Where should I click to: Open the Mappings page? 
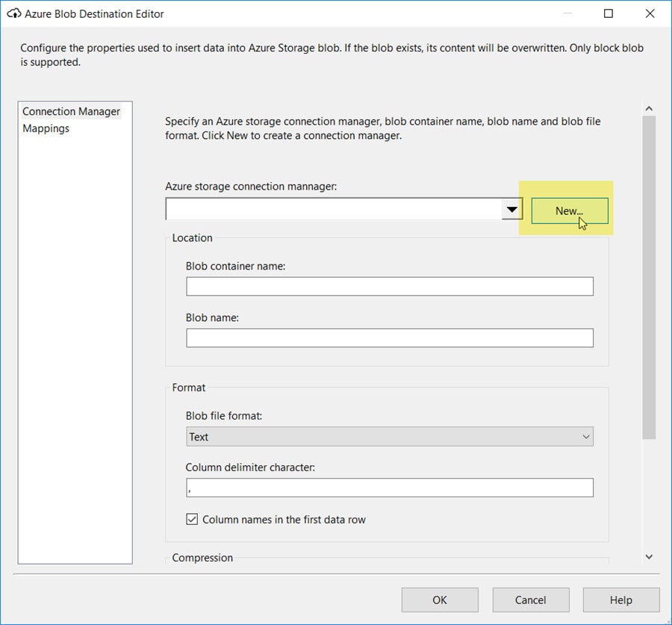[x=46, y=128]
